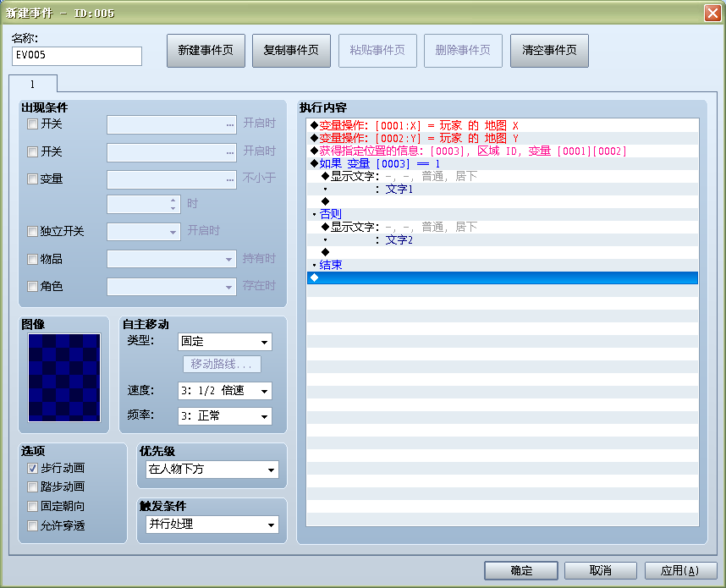Screen dimensions: 726x588
Task: Click the 新建事件页 button
Action: click(206, 50)
